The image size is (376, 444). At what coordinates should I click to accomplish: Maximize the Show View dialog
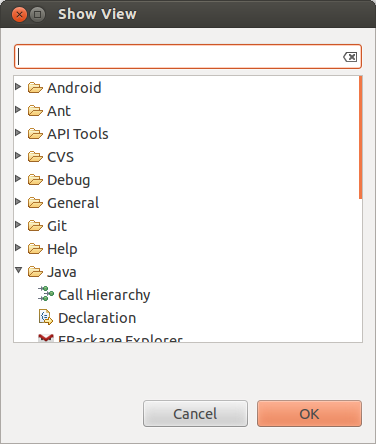pos(38,14)
